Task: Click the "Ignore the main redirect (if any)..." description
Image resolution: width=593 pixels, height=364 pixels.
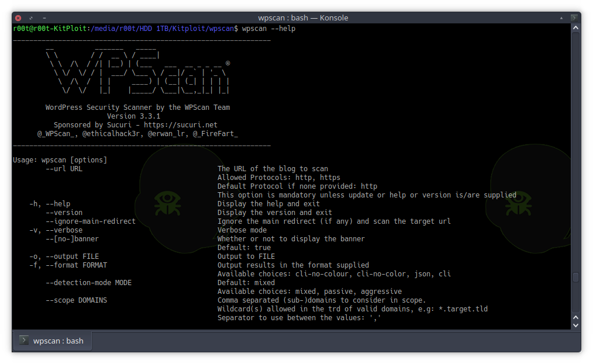Action: click(x=334, y=221)
